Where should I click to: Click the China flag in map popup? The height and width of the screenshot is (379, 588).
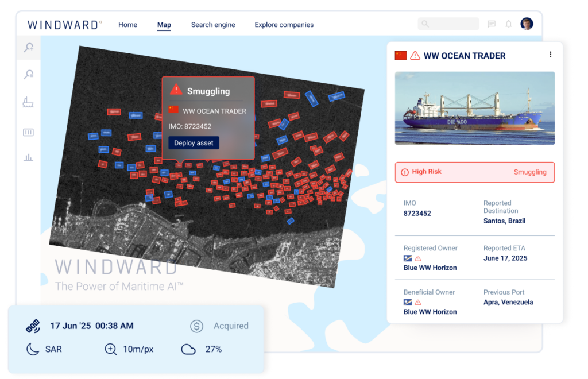[173, 110]
